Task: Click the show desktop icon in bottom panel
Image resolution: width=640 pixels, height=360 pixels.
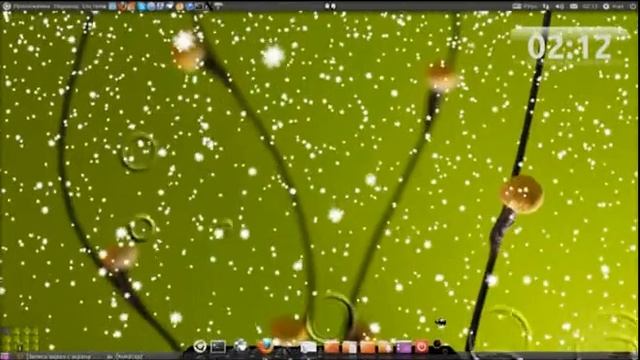Action: [6, 356]
